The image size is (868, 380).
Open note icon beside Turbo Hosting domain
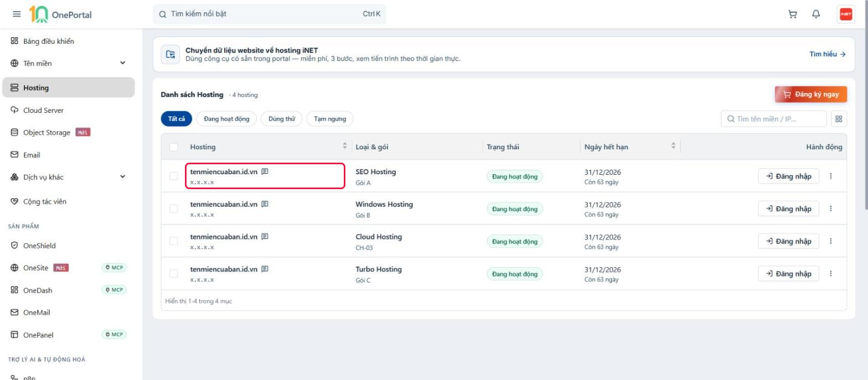265,269
